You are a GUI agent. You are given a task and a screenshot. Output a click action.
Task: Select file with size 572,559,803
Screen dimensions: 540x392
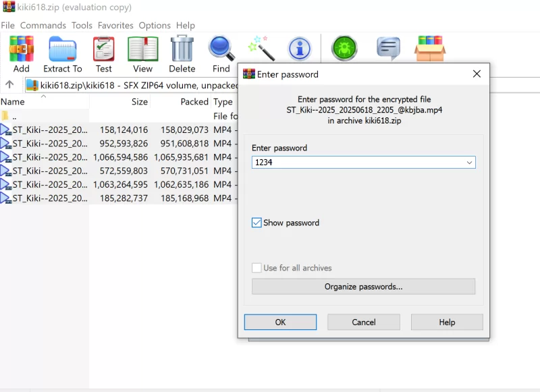pos(119,171)
